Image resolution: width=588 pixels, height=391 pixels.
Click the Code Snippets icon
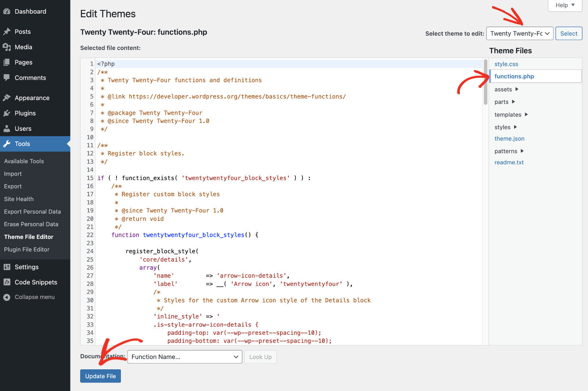(x=7, y=282)
